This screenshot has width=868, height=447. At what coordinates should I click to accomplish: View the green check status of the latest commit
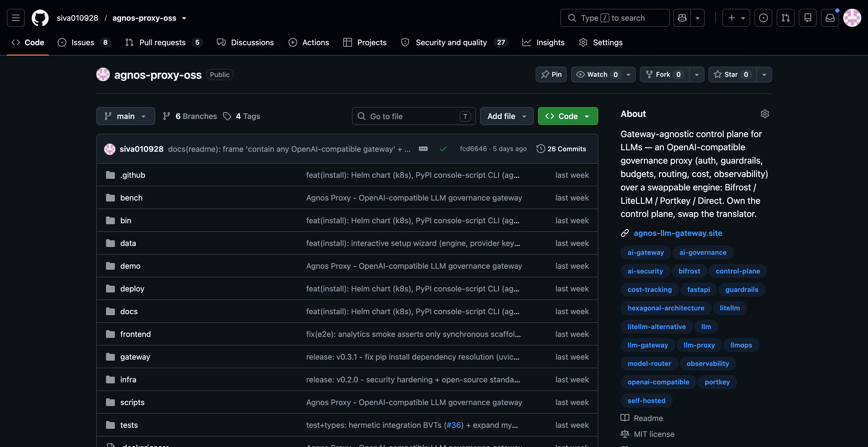pos(443,149)
